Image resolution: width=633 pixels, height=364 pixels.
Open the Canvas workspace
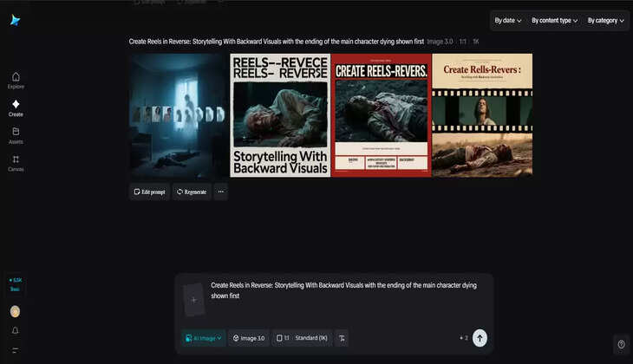16,162
